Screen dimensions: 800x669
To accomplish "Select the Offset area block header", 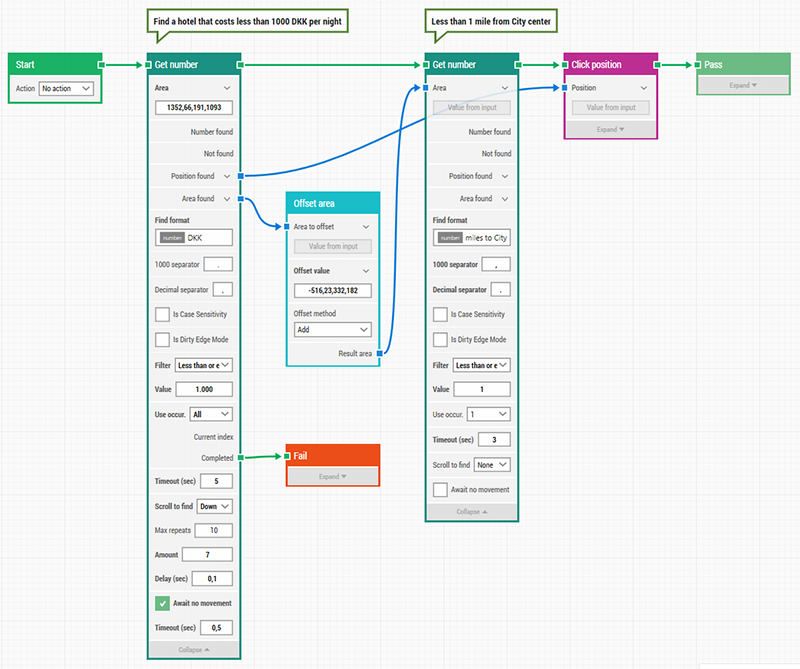I will (333, 203).
